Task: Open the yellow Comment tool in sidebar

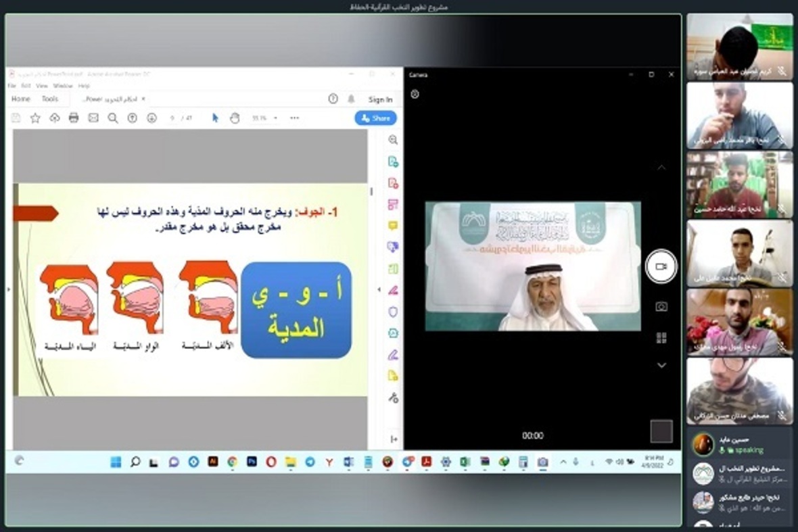Action: pyautogui.click(x=393, y=226)
